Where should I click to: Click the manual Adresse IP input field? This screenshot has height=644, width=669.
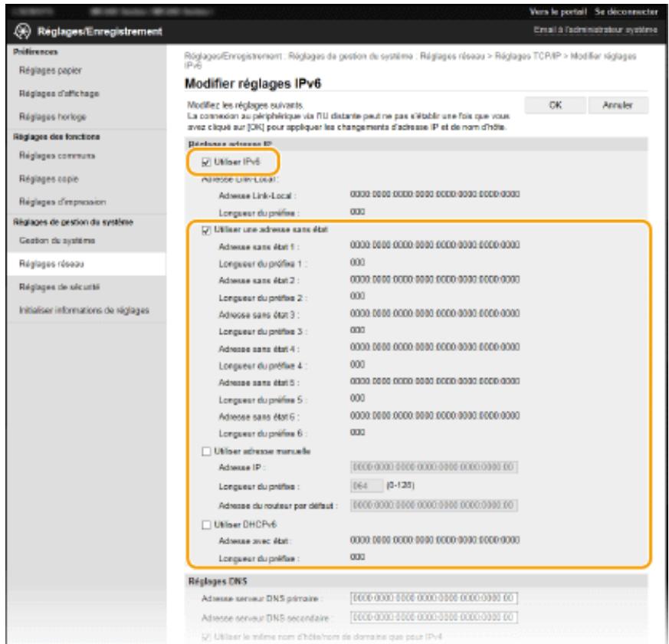(x=434, y=468)
